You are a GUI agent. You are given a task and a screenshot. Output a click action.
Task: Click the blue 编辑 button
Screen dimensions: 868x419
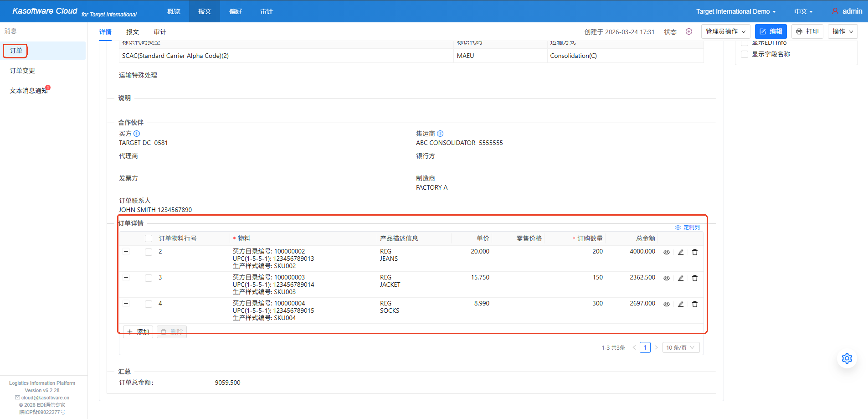[x=770, y=31]
